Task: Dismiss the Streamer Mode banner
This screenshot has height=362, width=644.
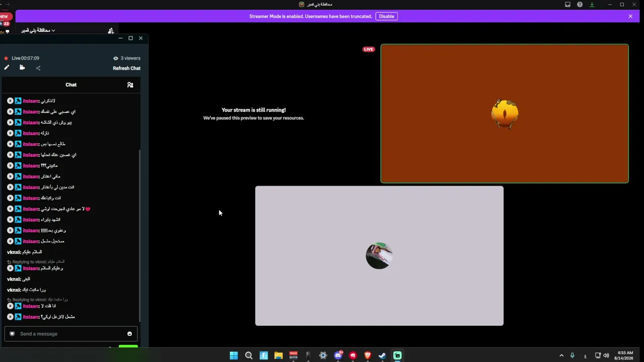Action: (x=630, y=16)
